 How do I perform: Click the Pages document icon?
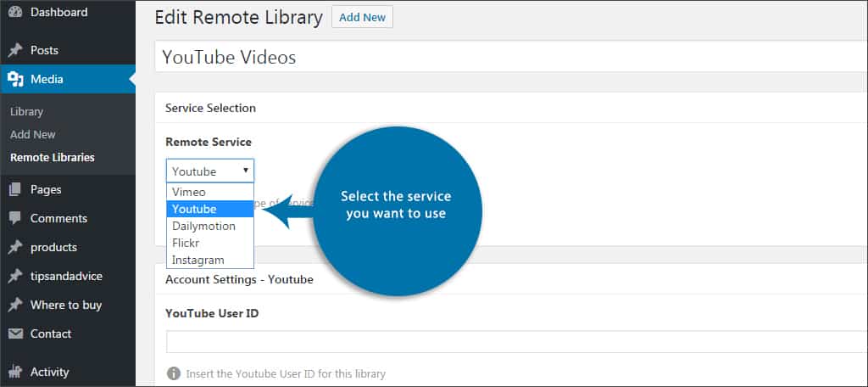(15, 189)
